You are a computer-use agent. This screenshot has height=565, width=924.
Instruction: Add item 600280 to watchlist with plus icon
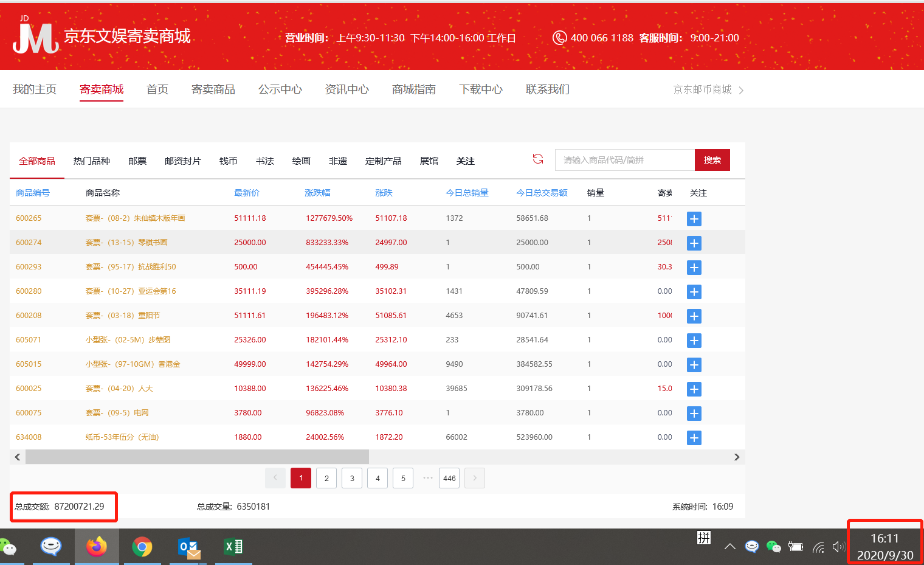(x=694, y=292)
